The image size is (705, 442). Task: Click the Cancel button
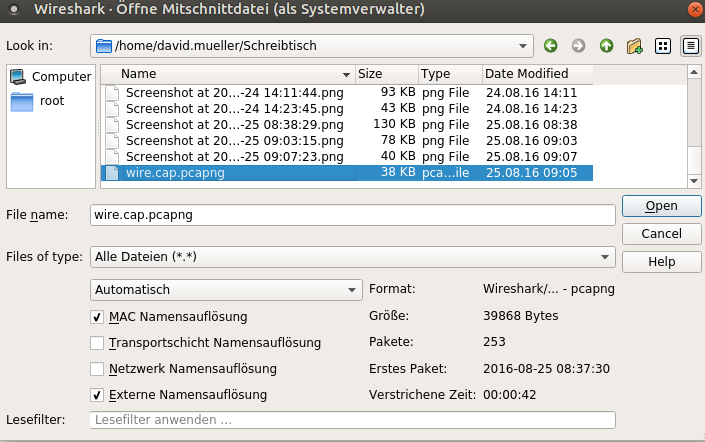[661, 234]
